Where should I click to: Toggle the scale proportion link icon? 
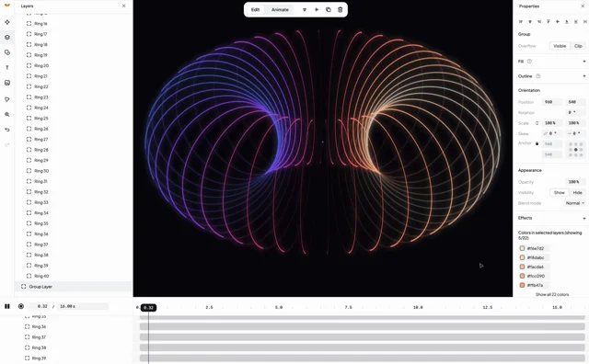537,123
